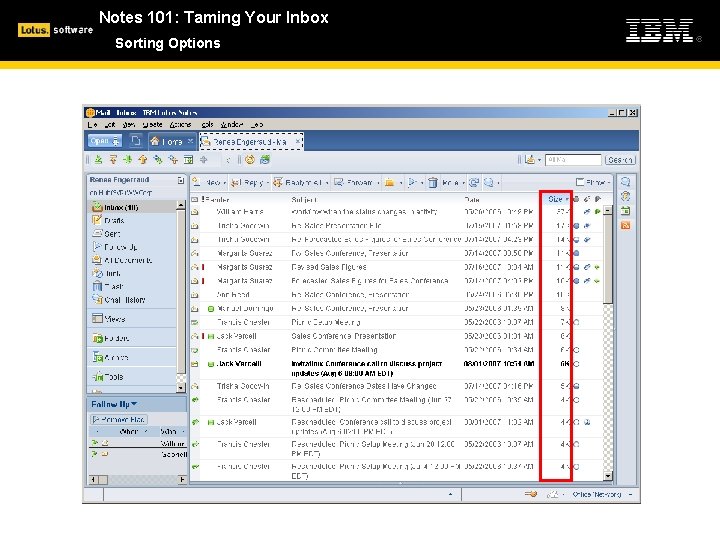Open the Actions menu
The image size is (720, 540).
(x=180, y=124)
